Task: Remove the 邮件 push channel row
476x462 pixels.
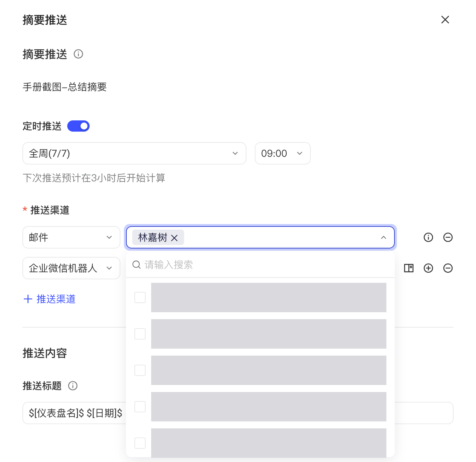Action: [448, 237]
